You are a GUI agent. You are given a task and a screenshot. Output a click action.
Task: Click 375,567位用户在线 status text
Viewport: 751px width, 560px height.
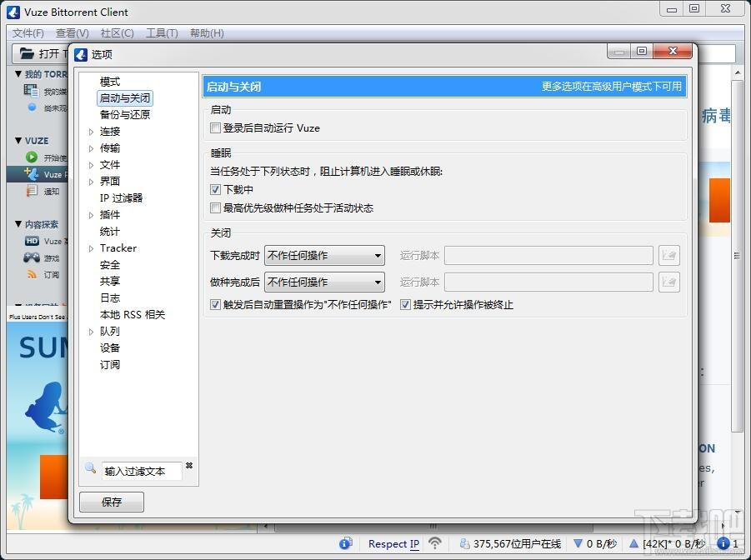[517, 543]
